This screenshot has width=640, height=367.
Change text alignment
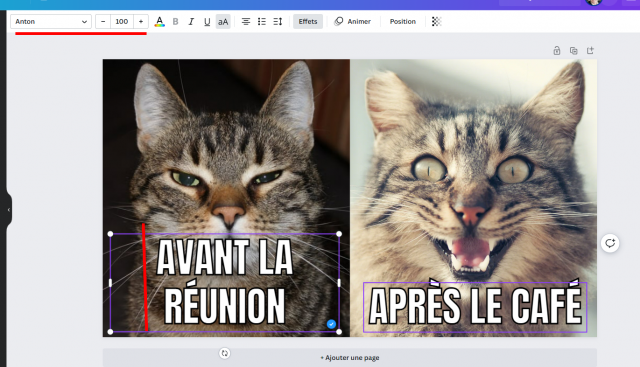click(x=246, y=22)
